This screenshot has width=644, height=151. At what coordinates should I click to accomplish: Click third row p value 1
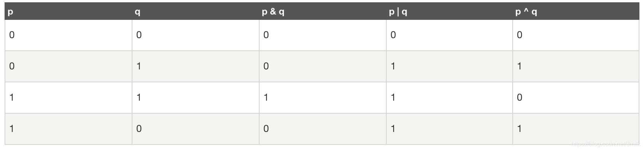point(12,97)
